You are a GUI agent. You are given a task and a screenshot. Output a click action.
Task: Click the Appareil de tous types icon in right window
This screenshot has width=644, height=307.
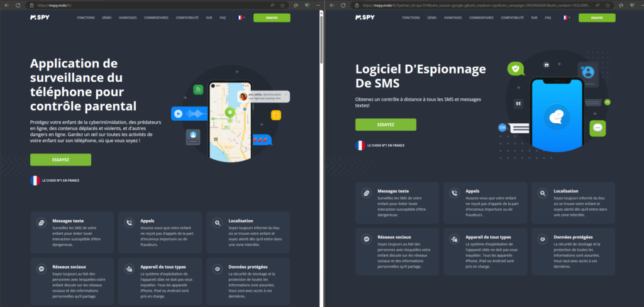coord(454,239)
